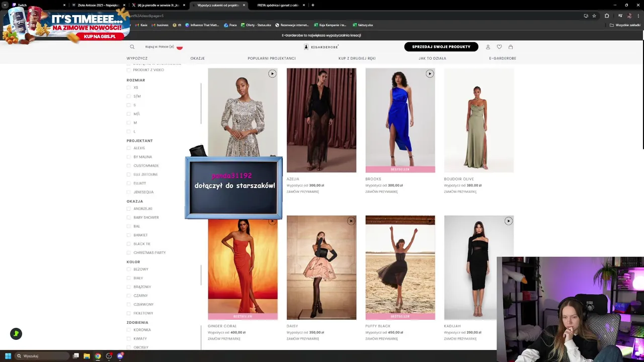Play video on the Kadijah dress thumbnail
644x362 pixels.
pyautogui.click(x=508, y=221)
